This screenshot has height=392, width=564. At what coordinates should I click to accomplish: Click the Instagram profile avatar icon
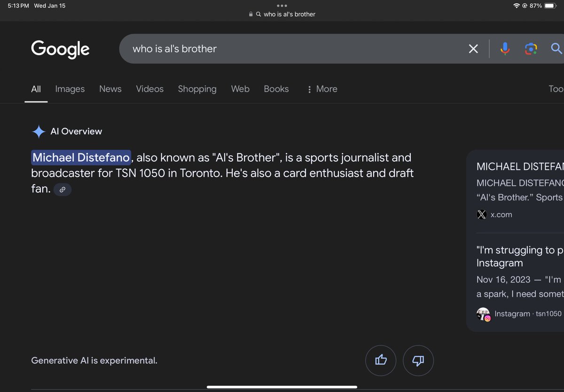483,314
